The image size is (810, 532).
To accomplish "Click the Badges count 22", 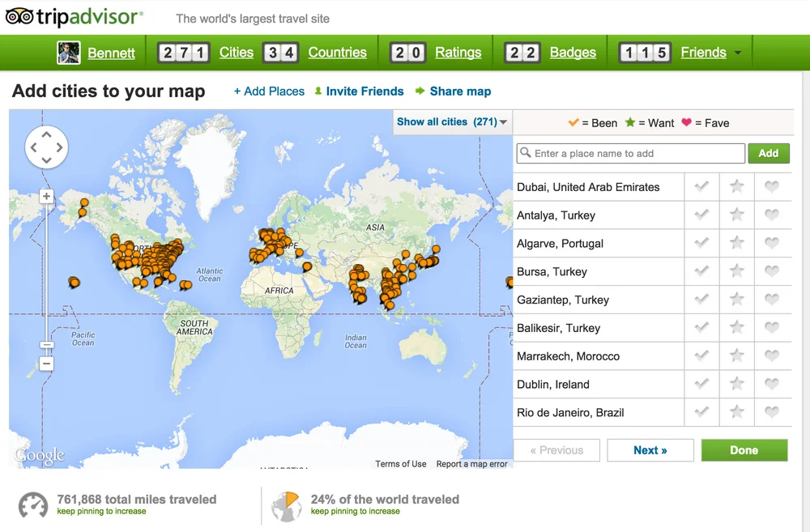I will (522, 53).
